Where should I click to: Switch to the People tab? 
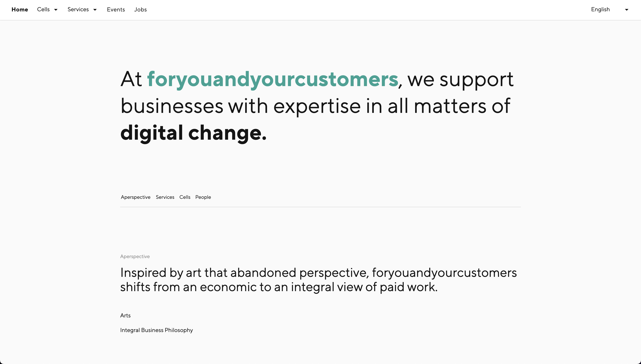[203, 197]
